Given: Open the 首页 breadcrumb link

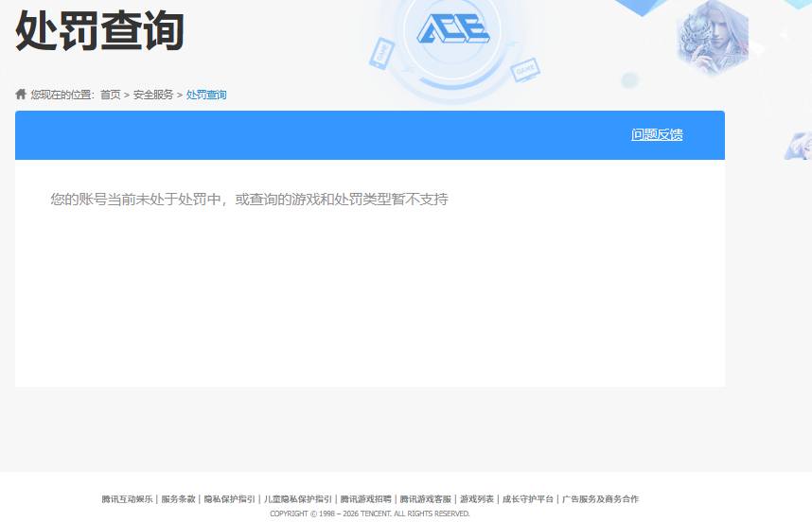Looking at the screenshot, I should coord(111,95).
